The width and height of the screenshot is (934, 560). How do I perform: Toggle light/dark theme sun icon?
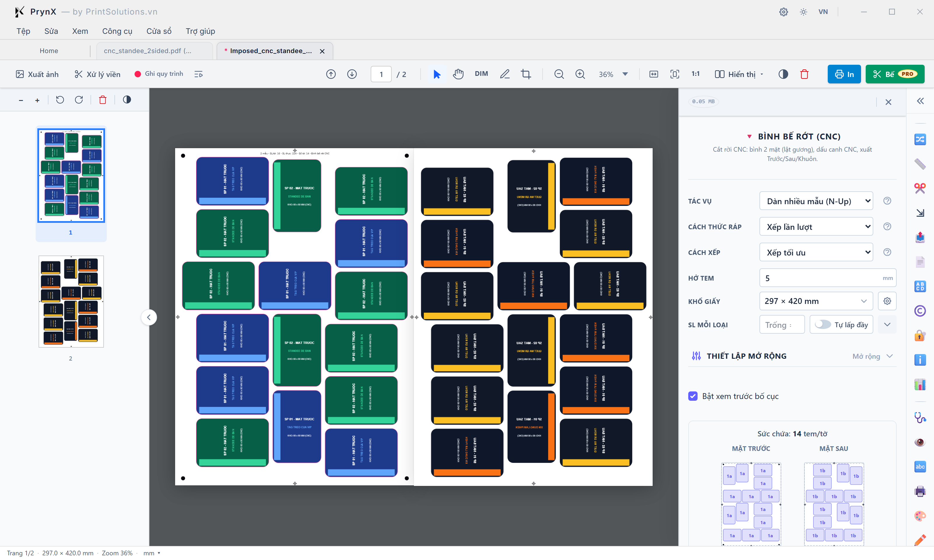click(x=803, y=12)
